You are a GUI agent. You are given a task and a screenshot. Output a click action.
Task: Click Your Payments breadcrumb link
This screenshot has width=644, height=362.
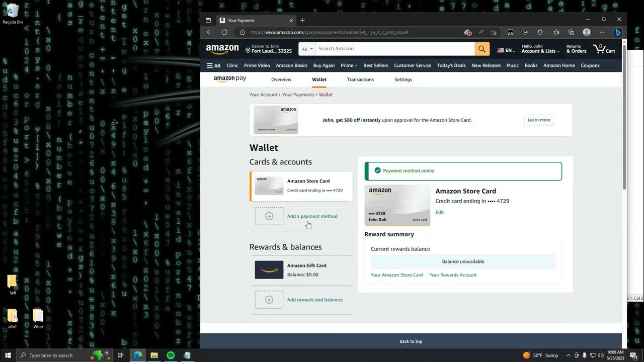298,95
